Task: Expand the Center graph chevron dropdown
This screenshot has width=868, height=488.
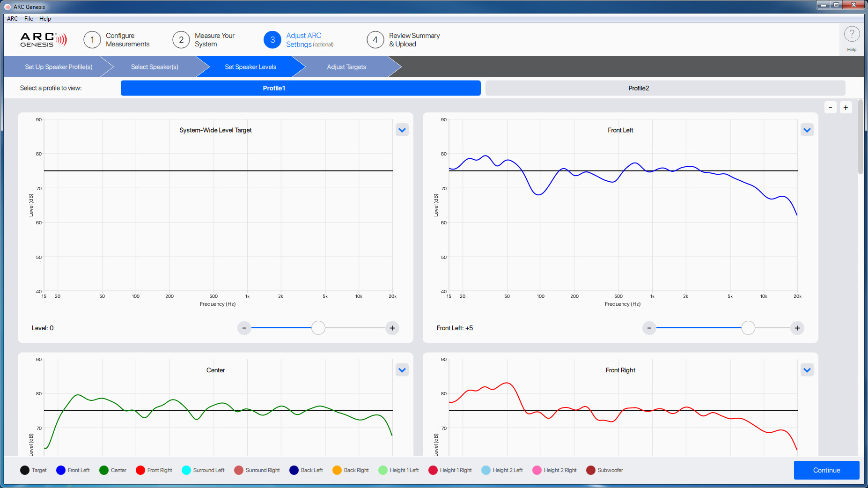Action: 402,370
